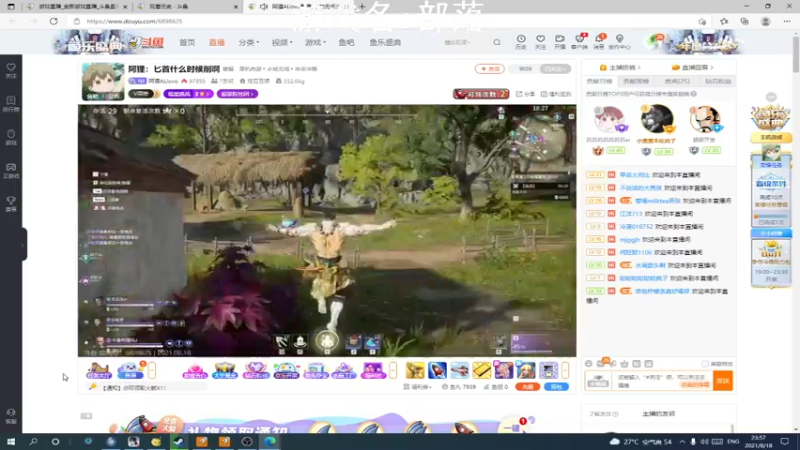Click the chat message input field

[x=663, y=381]
